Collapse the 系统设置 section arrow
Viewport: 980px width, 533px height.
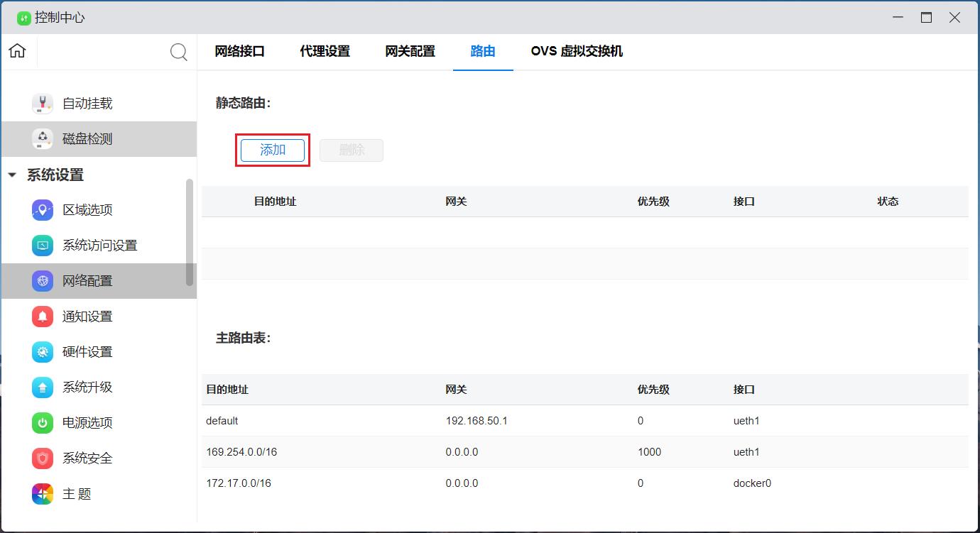pyautogui.click(x=12, y=175)
